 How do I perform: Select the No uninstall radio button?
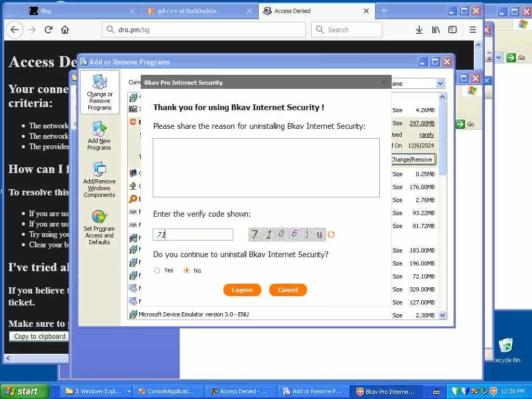pyautogui.click(x=187, y=270)
